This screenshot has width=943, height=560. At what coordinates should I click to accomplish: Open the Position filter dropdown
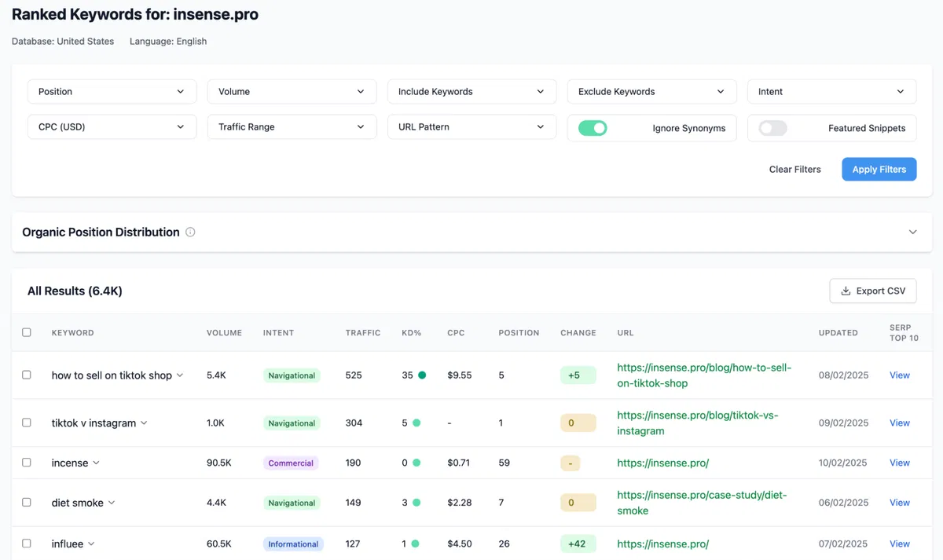(111, 91)
